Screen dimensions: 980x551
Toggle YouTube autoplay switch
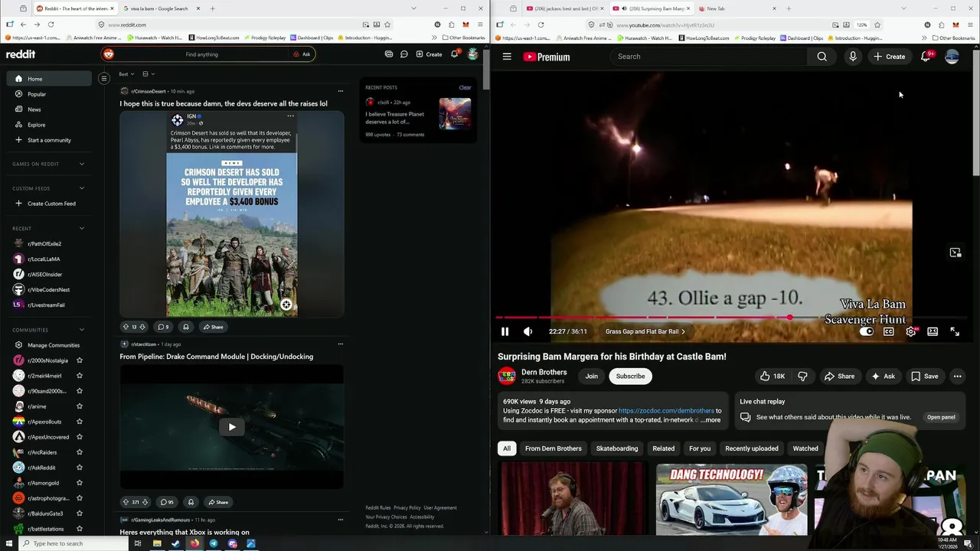pyautogui.click(x=866, y=331)
